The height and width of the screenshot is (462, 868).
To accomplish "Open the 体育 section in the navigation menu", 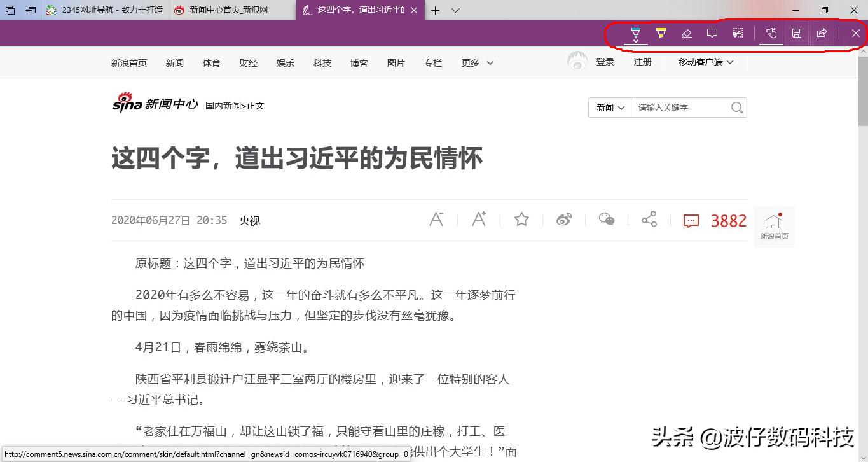I will [211, 62].
